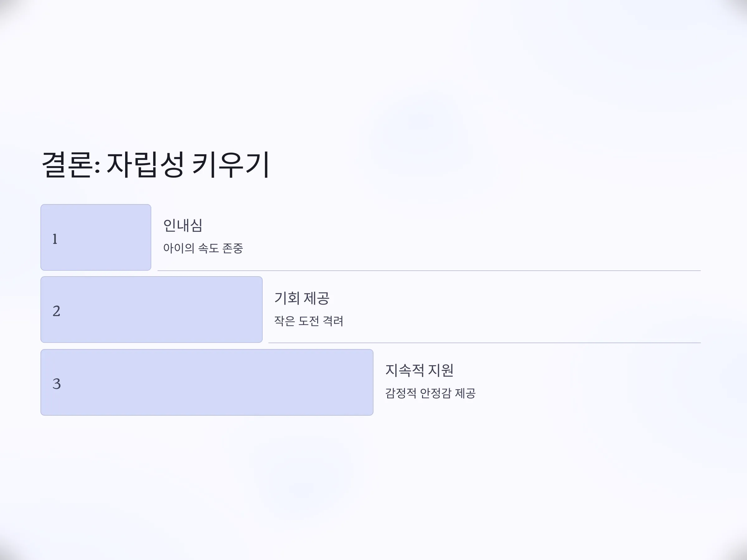Click the slide title 결론: 자립성 키우기
747x560 pixels.
tap(155, 164)
